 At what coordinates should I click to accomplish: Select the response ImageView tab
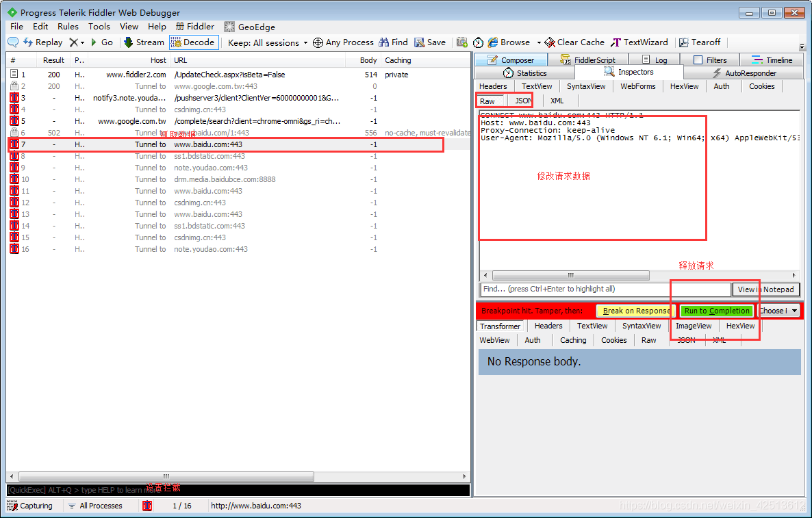[x=694, y=326]
